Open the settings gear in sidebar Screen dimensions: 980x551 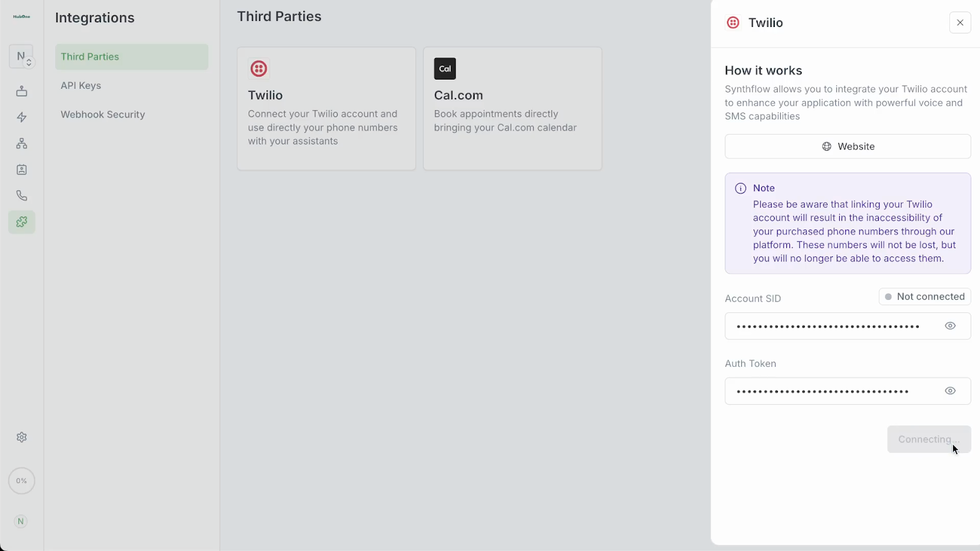[x=21, y=437]
